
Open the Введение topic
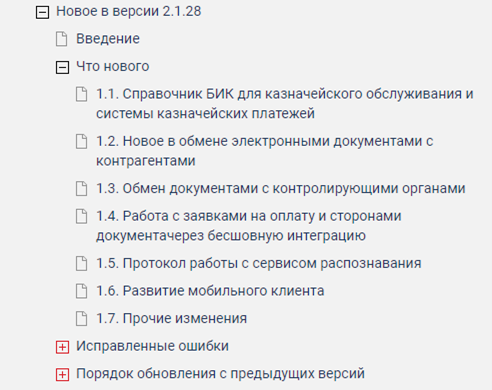pos(108,39)
